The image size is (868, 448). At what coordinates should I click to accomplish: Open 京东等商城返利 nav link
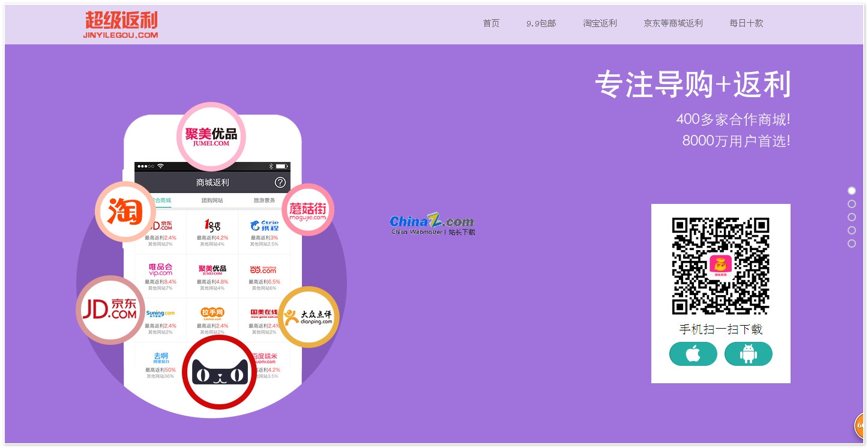pyautogui.click(x=673, y=23)
